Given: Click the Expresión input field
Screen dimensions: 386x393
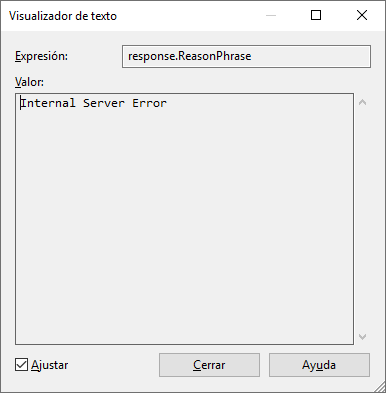Looking at the screenshot, I should point(246,56).
